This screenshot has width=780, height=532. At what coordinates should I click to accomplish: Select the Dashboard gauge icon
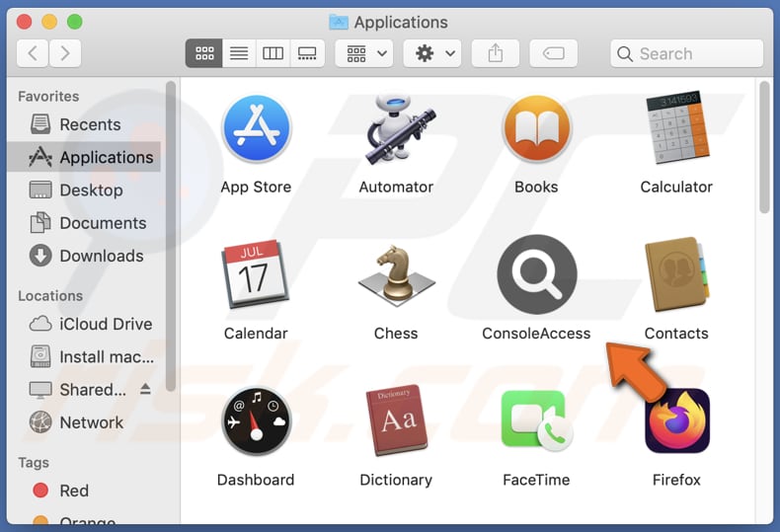(256, 421)
